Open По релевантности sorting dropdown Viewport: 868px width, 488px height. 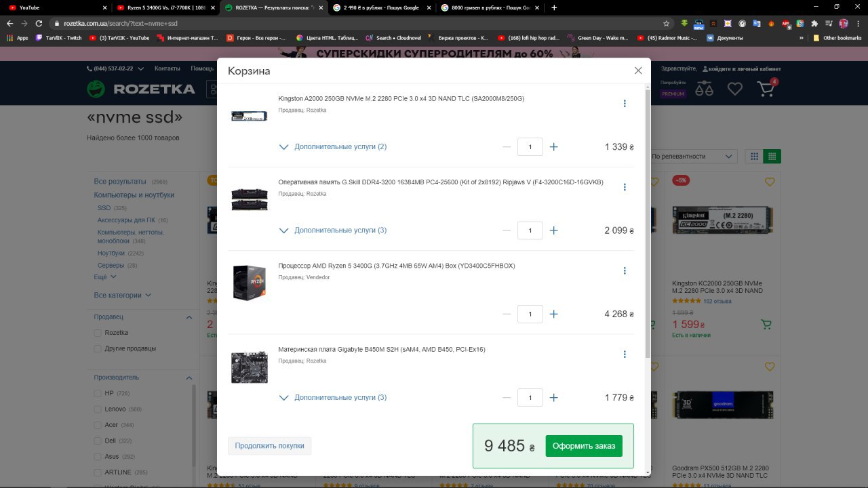(692, 157)
